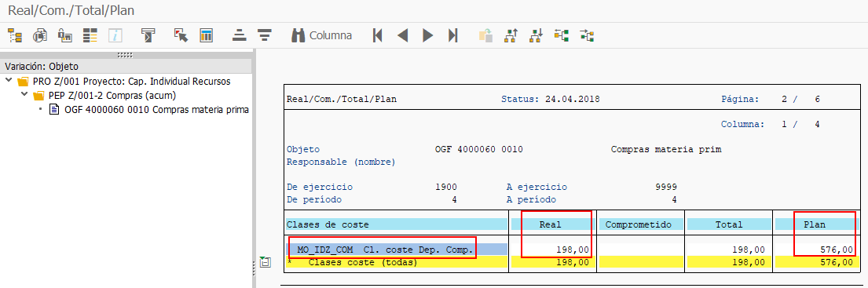This screenshot has width=868, height=288.
Task: Click the grayed export folder icon
Action: pyautogui.click(x=485, y=36)
